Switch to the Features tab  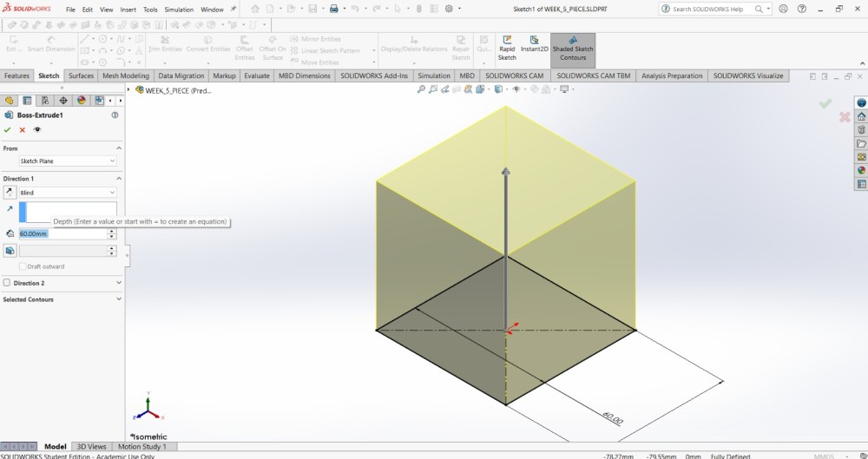(x=16, y=75)
